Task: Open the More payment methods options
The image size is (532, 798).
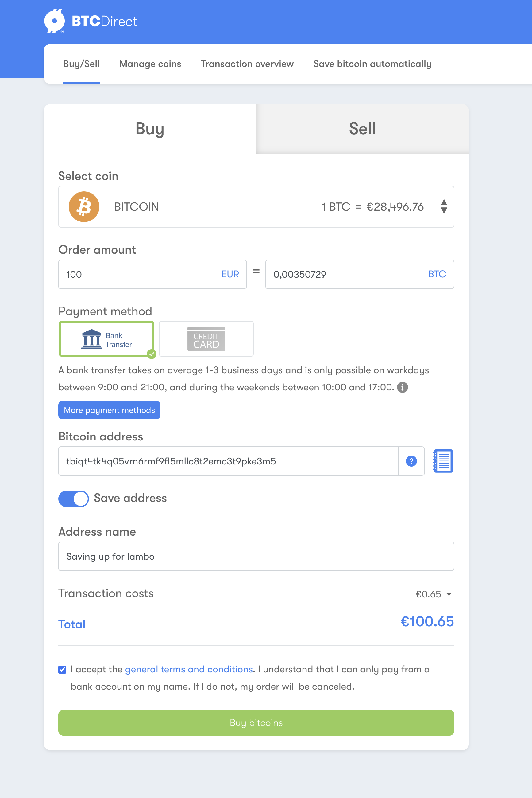Action: 109,410
